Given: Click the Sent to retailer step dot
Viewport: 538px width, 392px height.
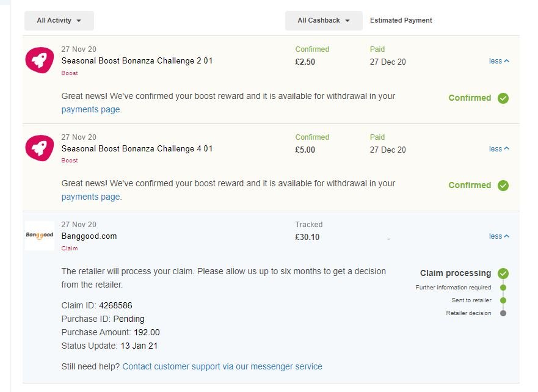Looking at the screenshot, I should pos(503,300).
